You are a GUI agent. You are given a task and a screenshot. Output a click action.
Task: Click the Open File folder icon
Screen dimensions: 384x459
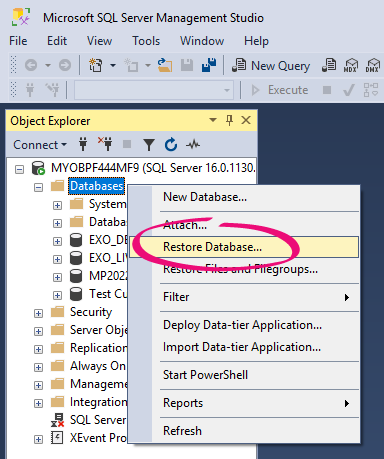coord(165,65)
